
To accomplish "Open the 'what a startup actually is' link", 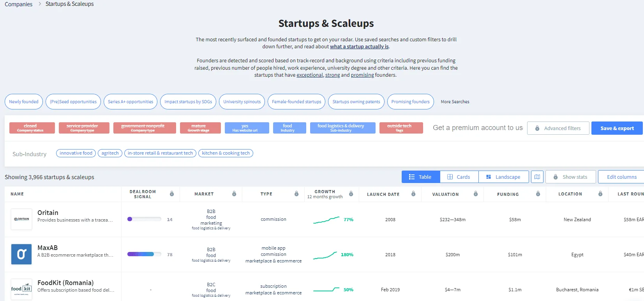I will 359,46.
